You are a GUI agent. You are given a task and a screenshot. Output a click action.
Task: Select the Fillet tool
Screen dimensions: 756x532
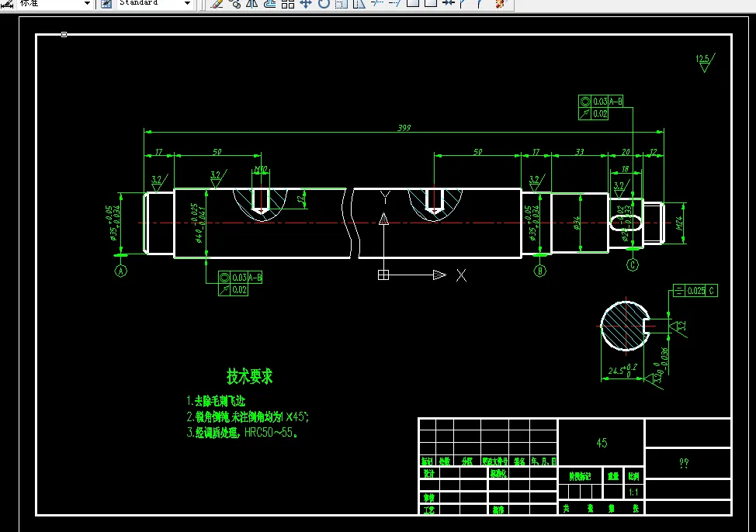(x=480, y=4)
